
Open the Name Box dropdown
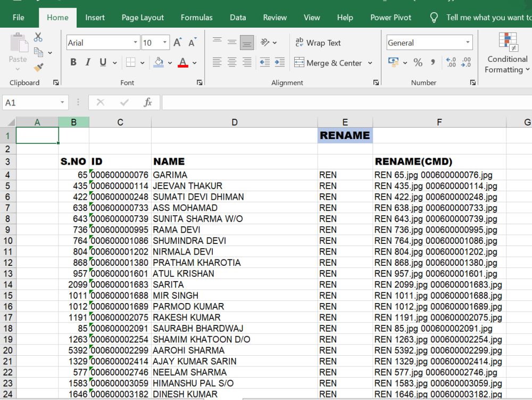tap(62, 102)
